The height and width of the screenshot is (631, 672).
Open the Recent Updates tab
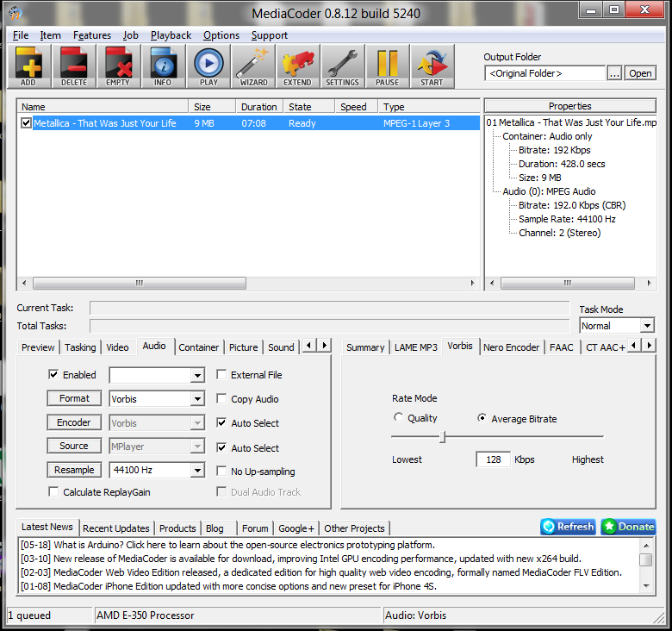coord(116,528)
